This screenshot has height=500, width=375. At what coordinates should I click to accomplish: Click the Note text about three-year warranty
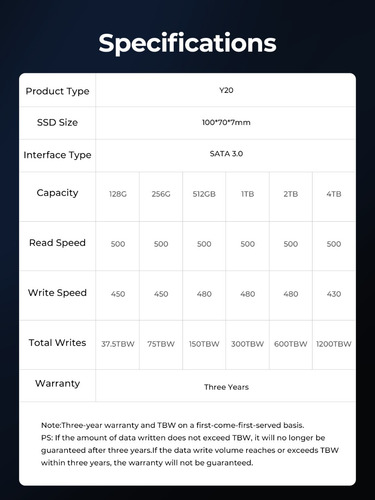pyautogui.click(x=172, y=425)
